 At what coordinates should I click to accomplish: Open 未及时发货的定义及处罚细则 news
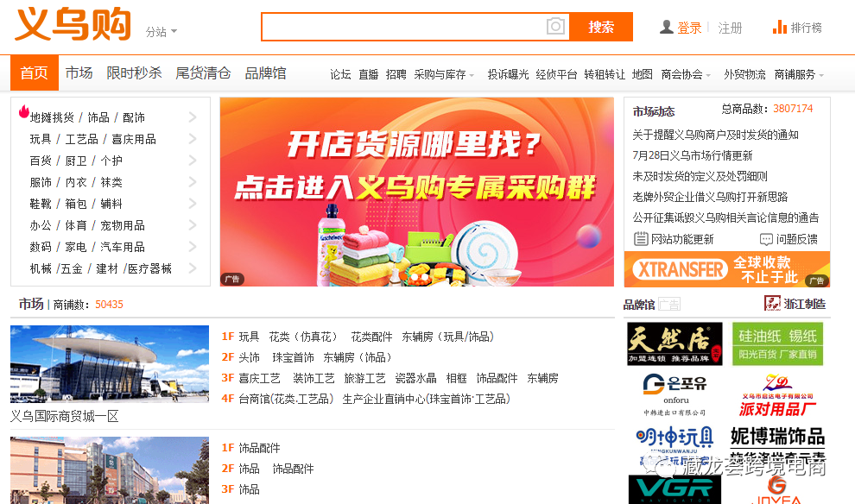coord(700,176)
